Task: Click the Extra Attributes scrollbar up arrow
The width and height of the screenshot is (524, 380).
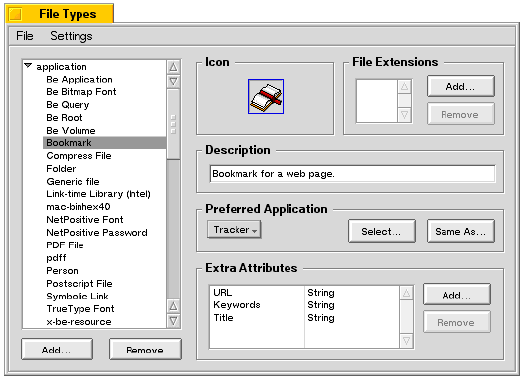Action: tap(406, 293)
